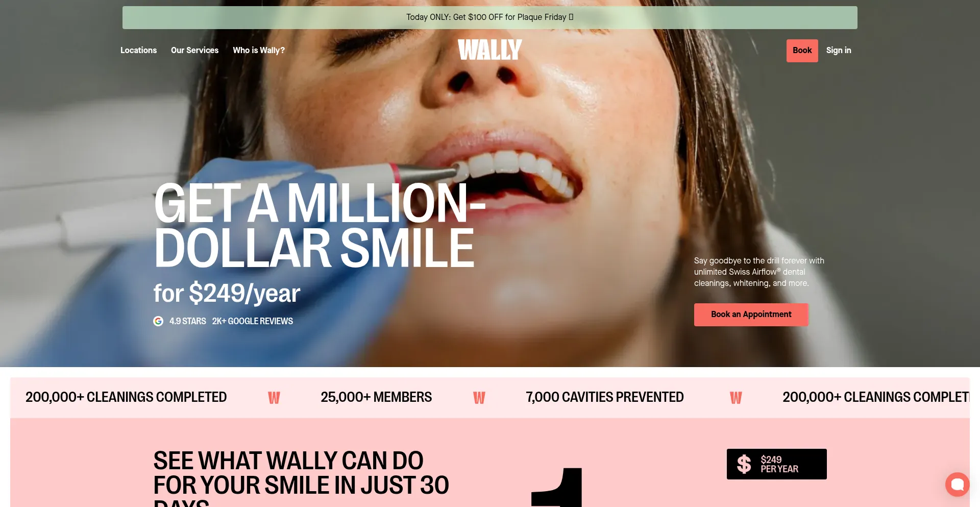
Task: Click the 25,000+ MEMBERS ticker text
Action: [x=376, y=397]
